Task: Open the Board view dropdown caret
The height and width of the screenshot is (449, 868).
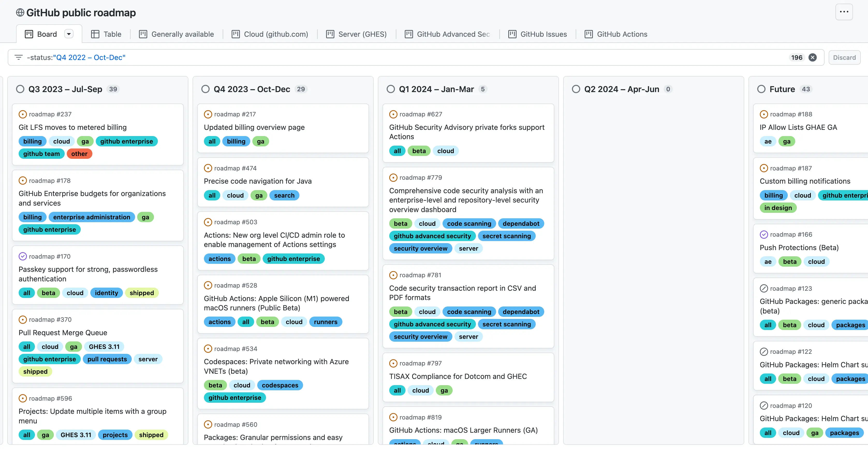Action: pos(69,34)
